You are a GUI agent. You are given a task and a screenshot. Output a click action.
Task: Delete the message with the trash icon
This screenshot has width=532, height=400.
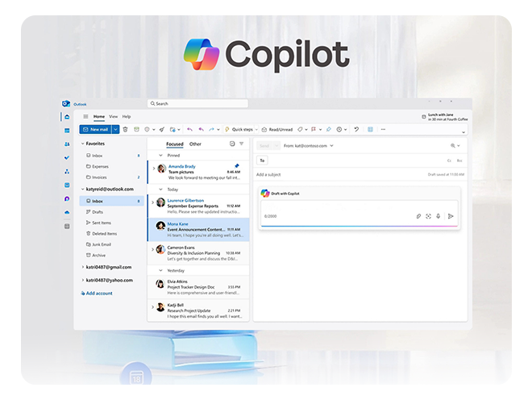tap(125, 129)
